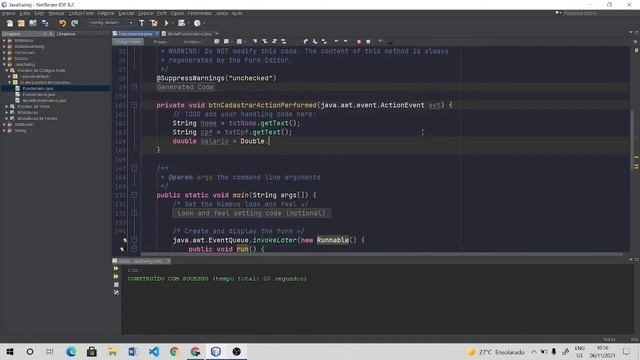Open Microsoft Word from the taskbar
This screenshot has height=360, width=640.
[x=133, y=351]
